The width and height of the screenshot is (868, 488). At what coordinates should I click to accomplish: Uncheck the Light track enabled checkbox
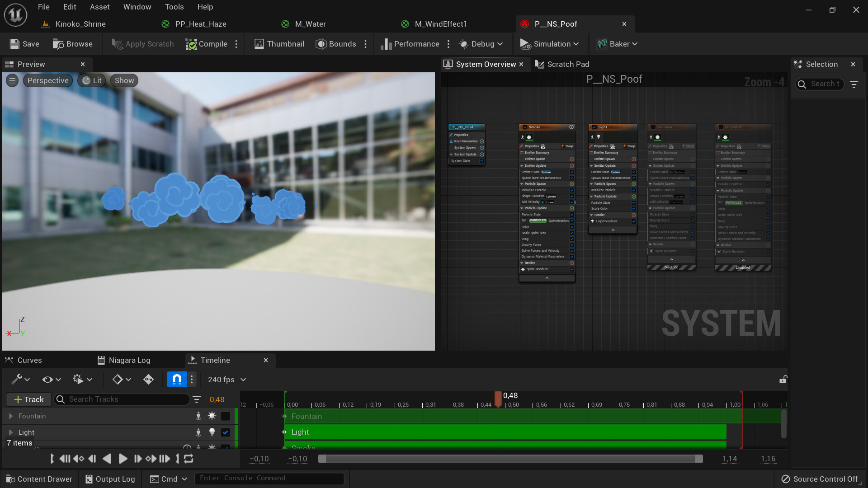(225, 432)
